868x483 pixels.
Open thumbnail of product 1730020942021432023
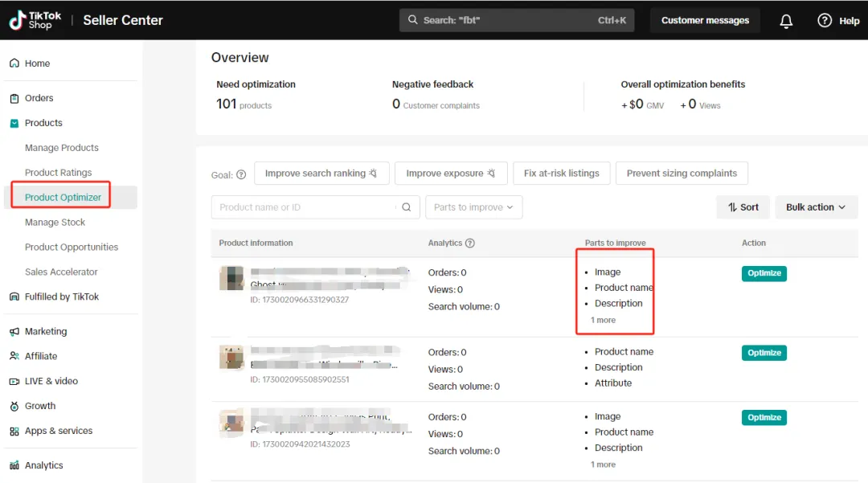pos(231,423)
